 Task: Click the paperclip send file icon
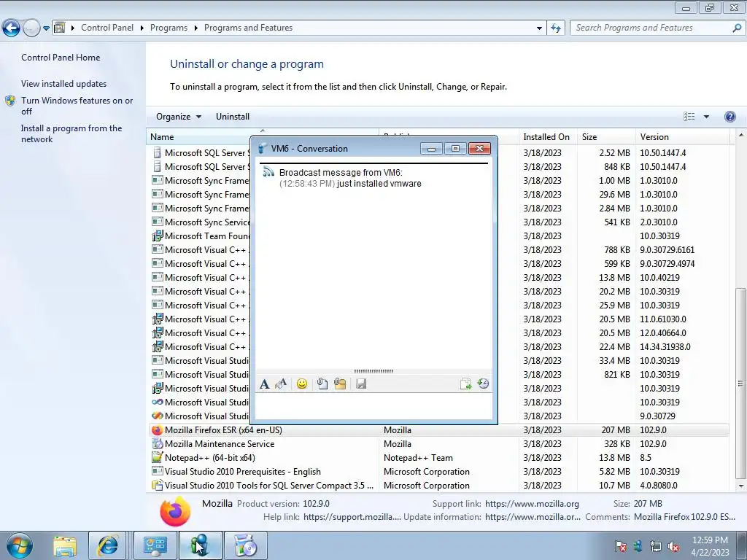click(322, 384)
